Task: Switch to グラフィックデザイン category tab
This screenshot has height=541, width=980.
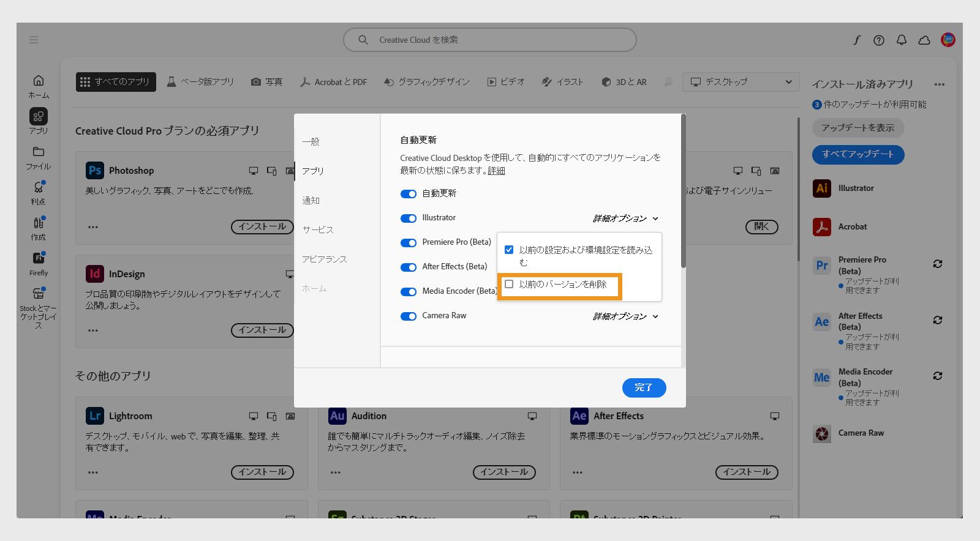Action: [427, 82]
